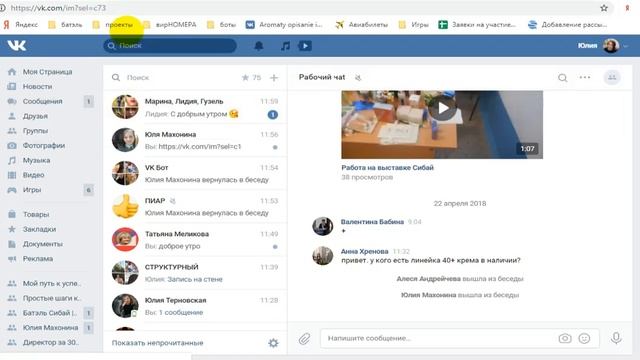
Task: Click Показать непрочитанные
Action: (158, 343)
